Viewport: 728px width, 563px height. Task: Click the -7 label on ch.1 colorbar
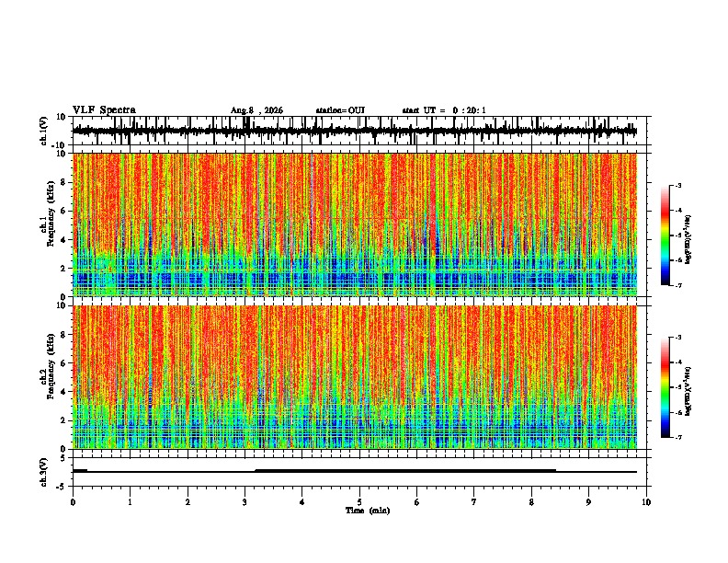(x=677, y=285)
